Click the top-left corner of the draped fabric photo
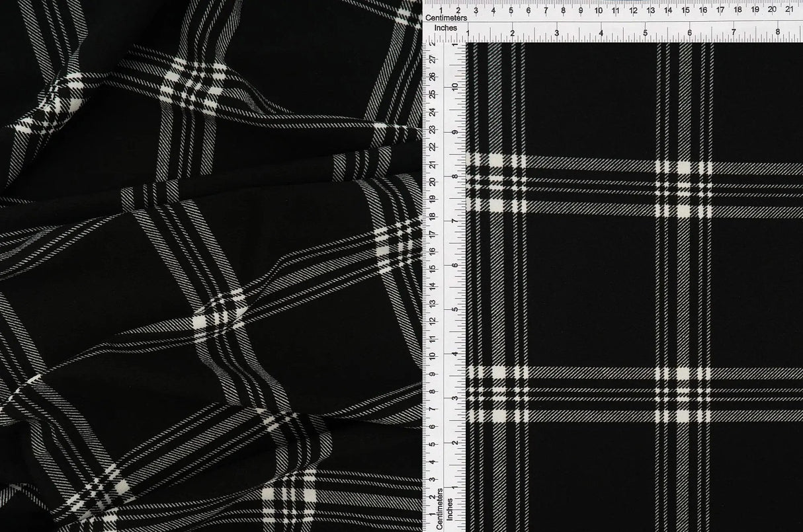 tap(4, 4)
